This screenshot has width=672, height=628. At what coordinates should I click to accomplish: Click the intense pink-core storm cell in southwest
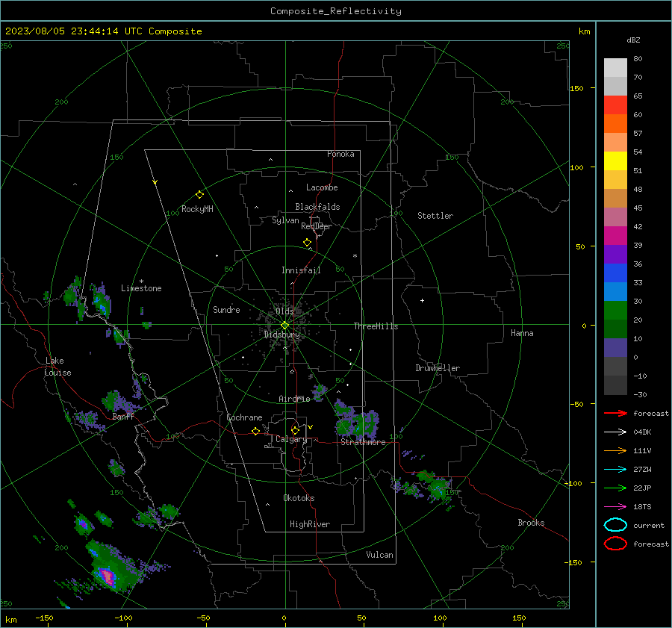(106, 576)
